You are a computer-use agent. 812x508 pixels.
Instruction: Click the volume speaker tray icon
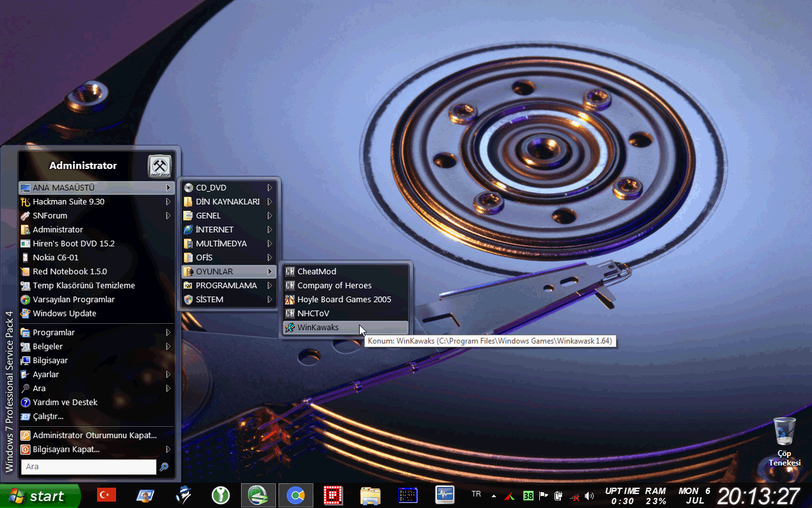589,496
